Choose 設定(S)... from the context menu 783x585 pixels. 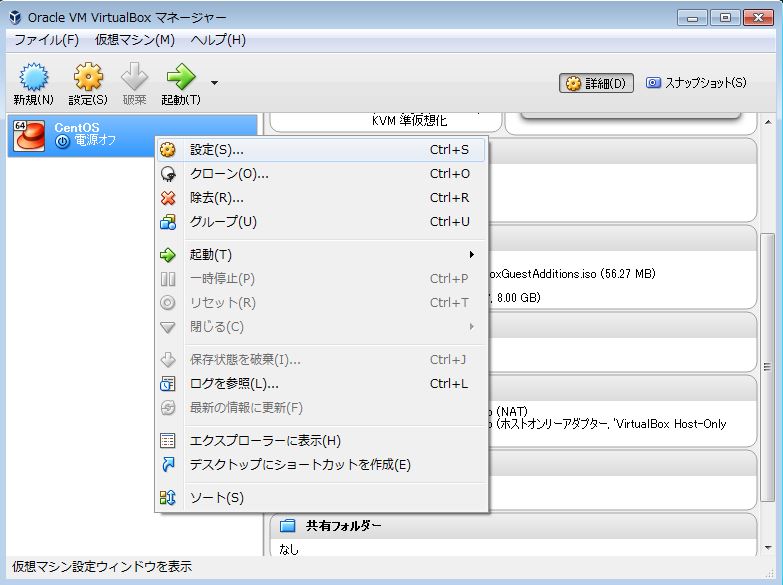321,149
